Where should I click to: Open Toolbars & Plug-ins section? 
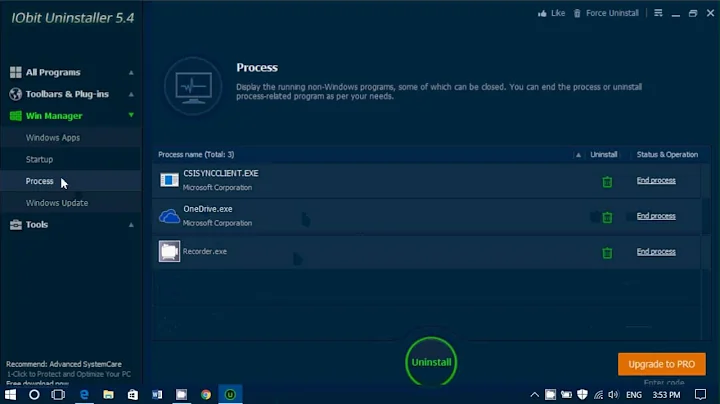pos(67,94)
